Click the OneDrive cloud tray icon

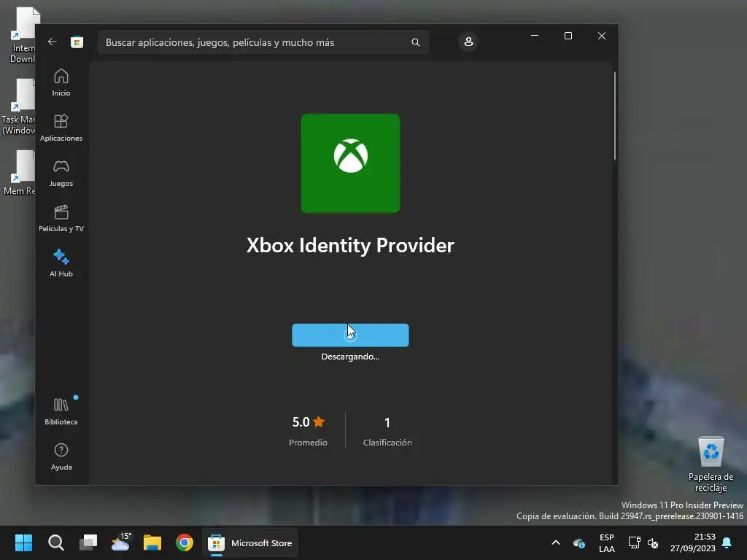click(x=578, y=542)
